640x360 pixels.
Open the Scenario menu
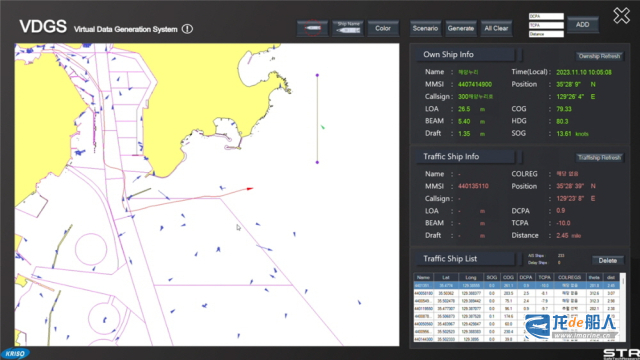(425, 28)
